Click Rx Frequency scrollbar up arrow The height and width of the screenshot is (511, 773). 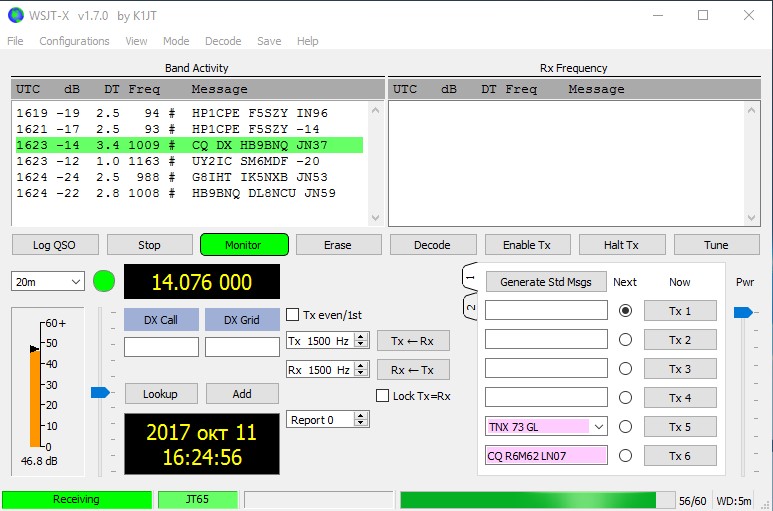point(751,110)
